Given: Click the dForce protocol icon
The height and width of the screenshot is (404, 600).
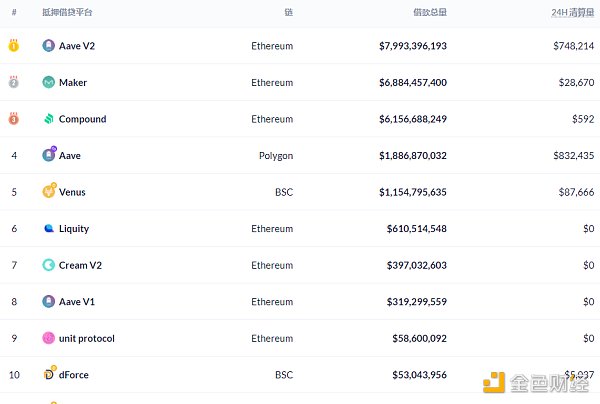Looking at the screenshot, I should coord(48,374).
